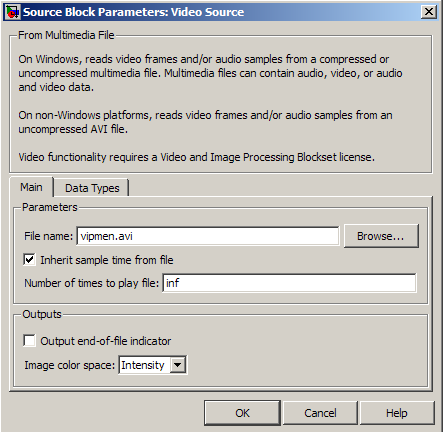Click the Intensity combo box value
Screen dimensions: 443x432
click(x=144, y=365)
